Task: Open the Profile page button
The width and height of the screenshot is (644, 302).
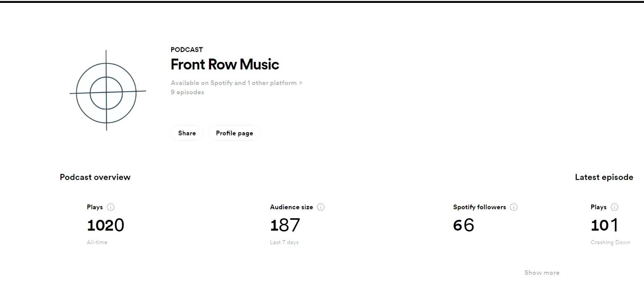Action: pyautogui.click(x=234, y=133)
